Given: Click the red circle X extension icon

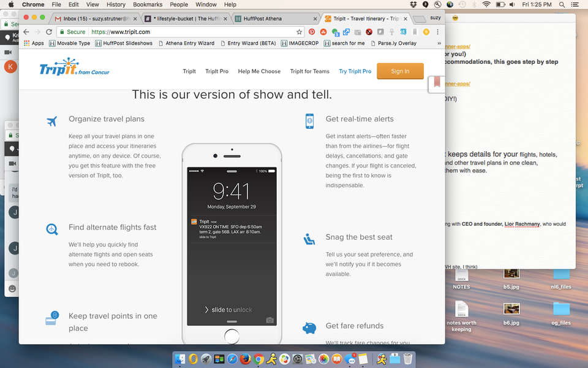Looking at the screenshot, I should point(369,32).
